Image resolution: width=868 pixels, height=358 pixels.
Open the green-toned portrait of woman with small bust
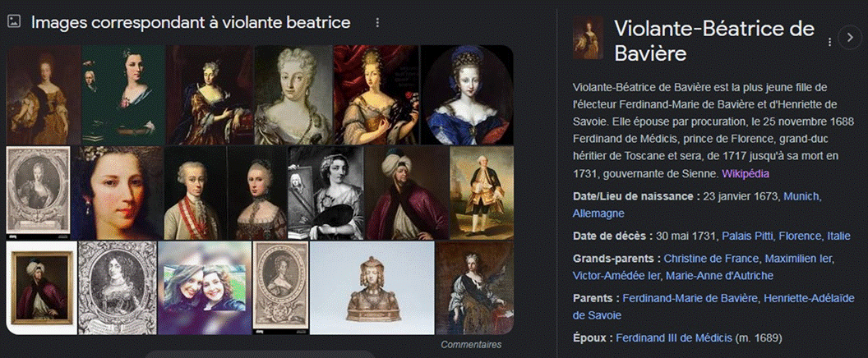(123, 94)
